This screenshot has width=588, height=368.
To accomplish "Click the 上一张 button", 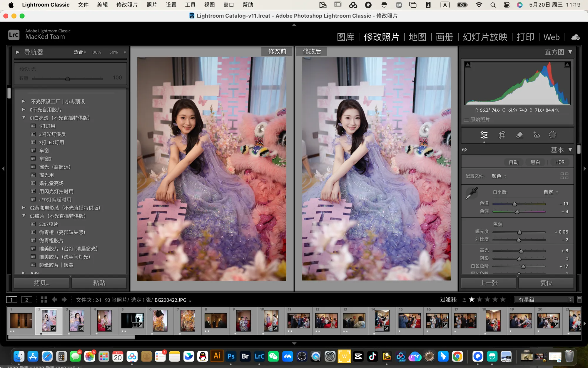I will pyautogui.click(x=488, y=283).
